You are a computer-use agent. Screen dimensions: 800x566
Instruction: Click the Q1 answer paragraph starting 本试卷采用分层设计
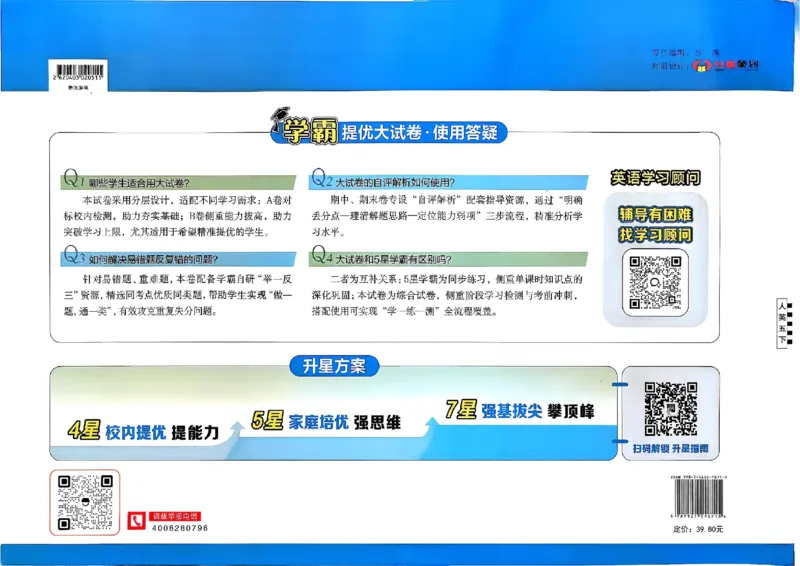(178, 216)
